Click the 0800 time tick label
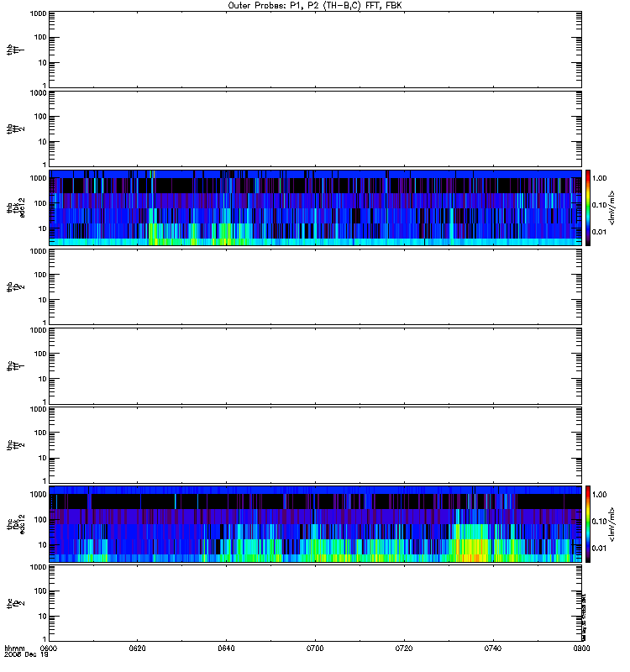 tap(581, 648)
